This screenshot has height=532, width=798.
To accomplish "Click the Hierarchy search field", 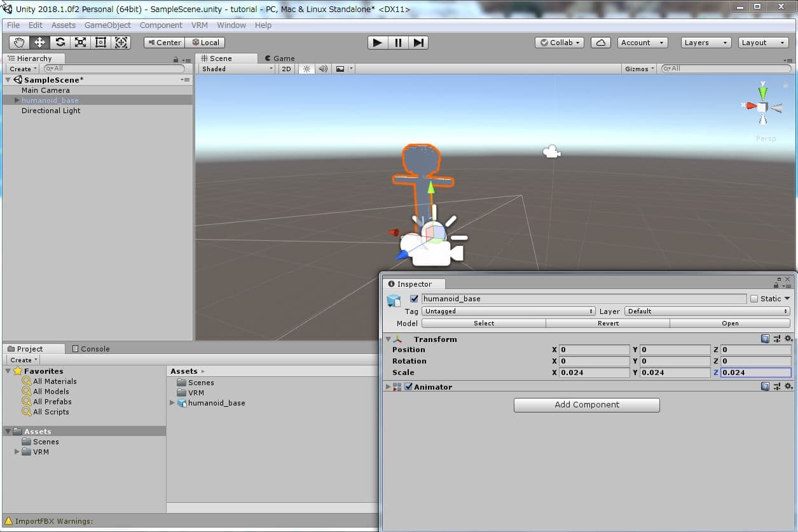I will (x=114, y=69).
